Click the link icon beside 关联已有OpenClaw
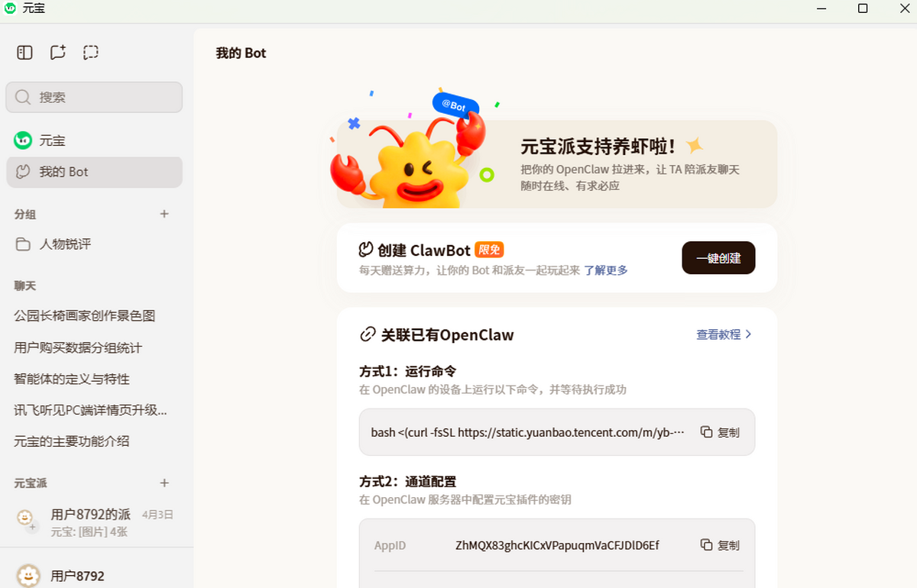 point(368,334)
